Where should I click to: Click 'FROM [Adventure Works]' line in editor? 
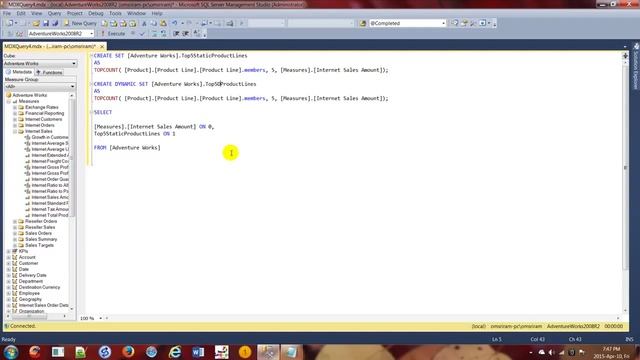127,148
